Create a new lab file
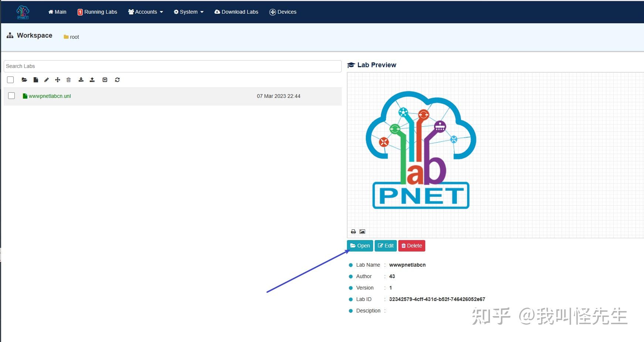644x342 pixels. [35, 80]
